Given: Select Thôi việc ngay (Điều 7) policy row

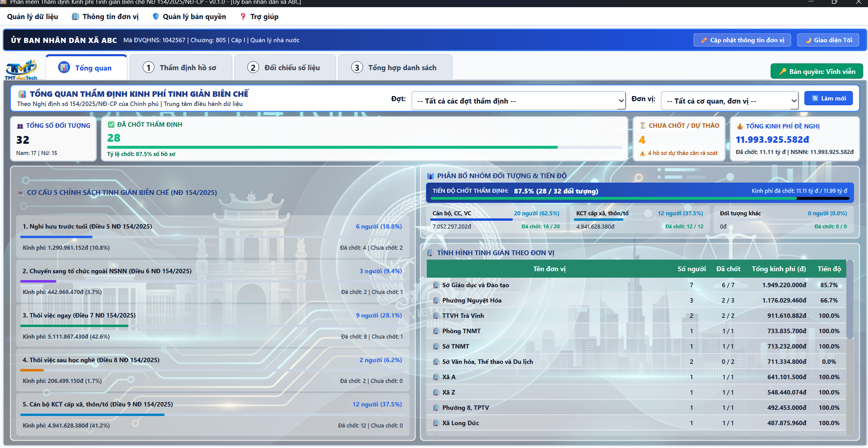Looking at the screenshot, I should [x=213, y=326].
